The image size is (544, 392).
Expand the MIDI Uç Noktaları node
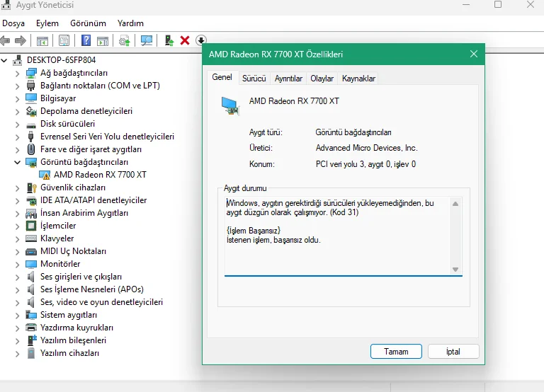pyautogui.click(x=17, y=252)
